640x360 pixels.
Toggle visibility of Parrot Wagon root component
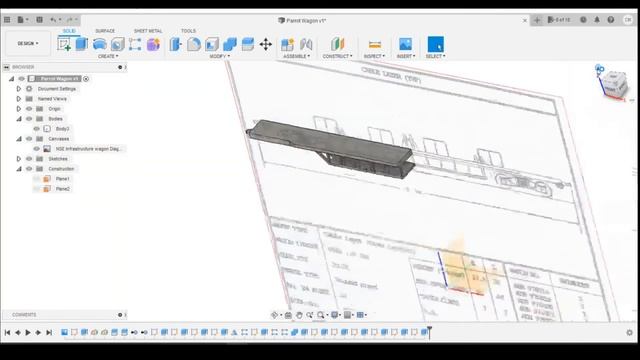coord(22,79)
